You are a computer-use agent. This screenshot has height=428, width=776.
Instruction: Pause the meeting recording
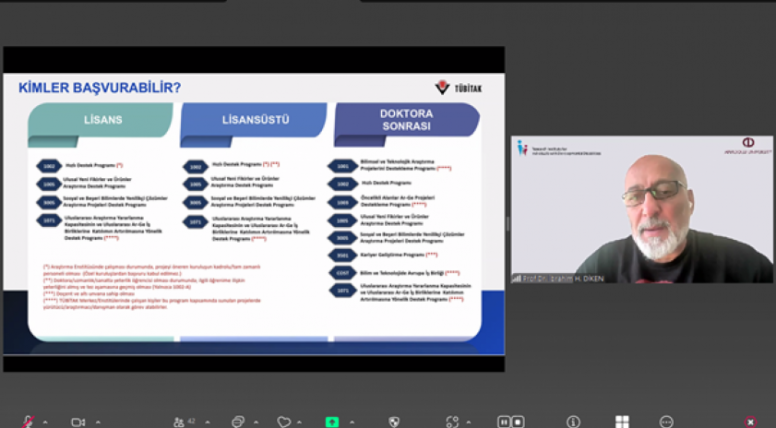503,421
